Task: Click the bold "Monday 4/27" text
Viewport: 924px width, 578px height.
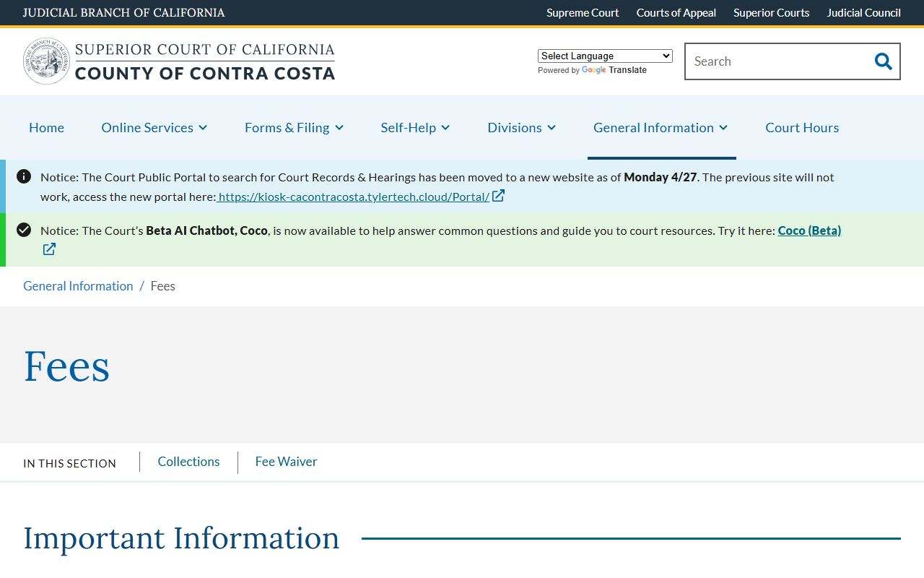Action: (661, 177)
